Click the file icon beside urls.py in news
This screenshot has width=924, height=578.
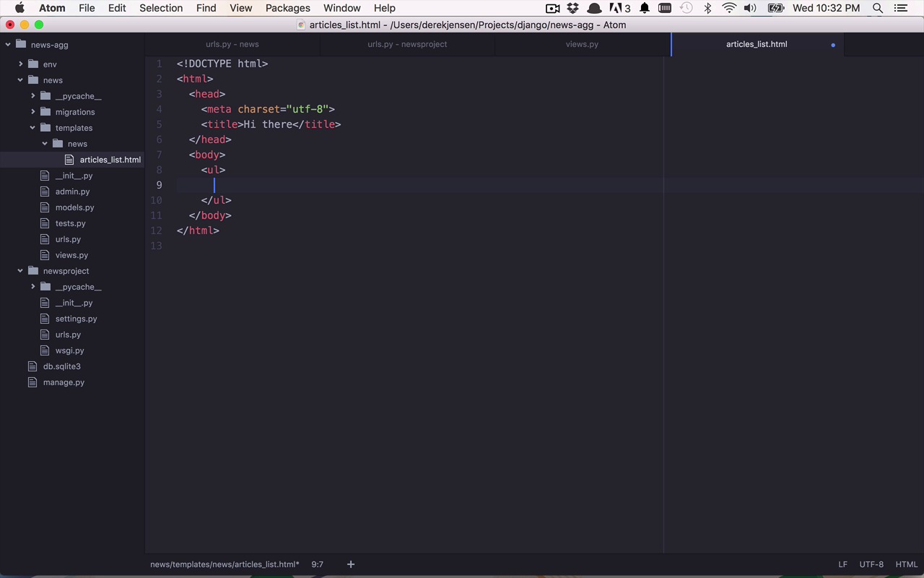[x=45, y=239]
